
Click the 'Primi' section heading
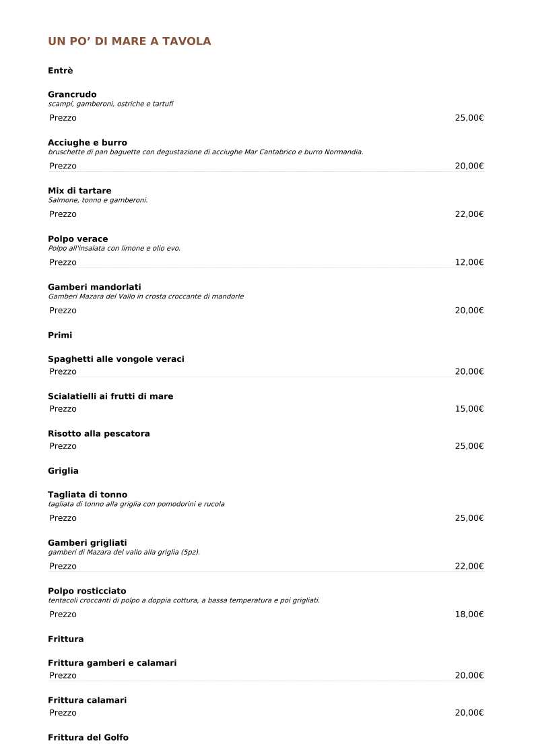60,335
